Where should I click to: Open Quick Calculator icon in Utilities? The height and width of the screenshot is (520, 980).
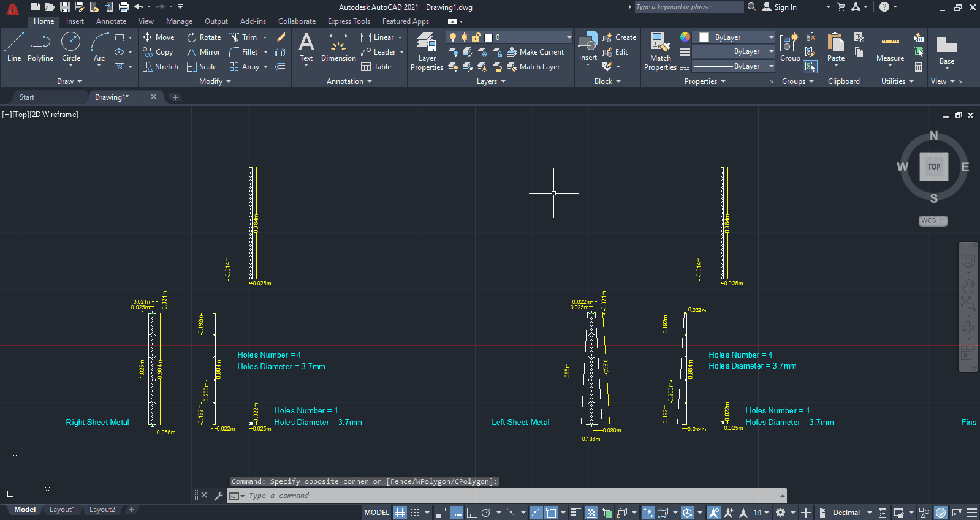(919, 67)
